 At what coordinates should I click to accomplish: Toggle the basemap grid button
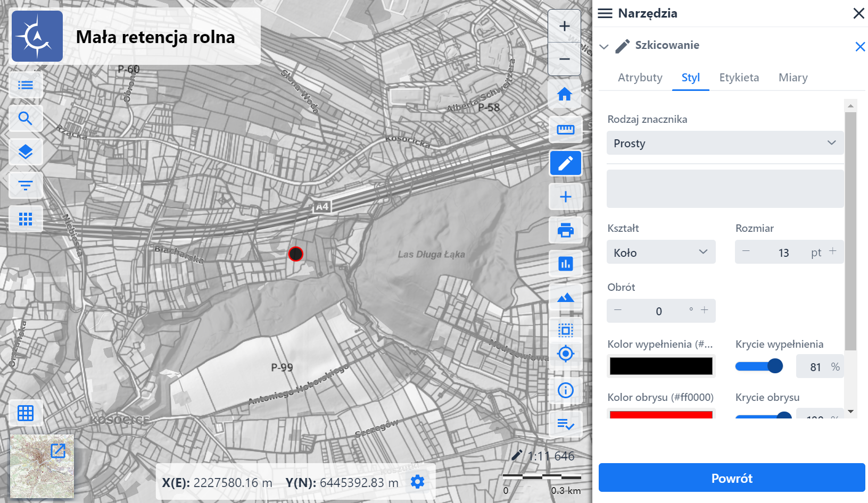pyautogui.click(x=26, y=413)
